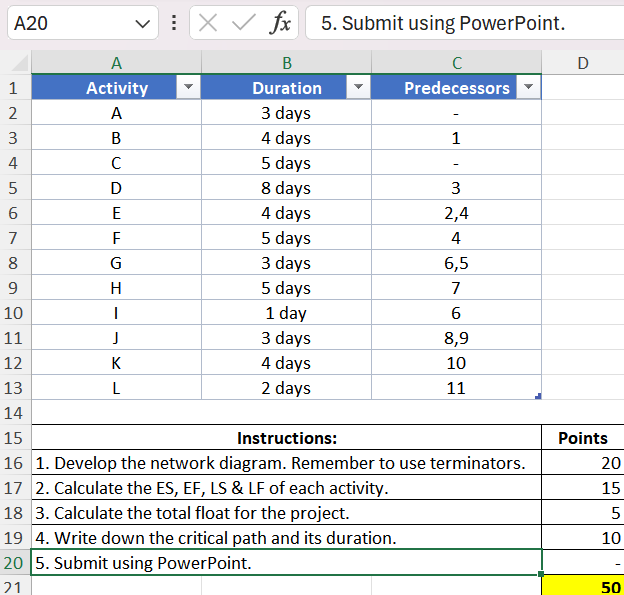Image resolution: width=624 pixels, height=595 pixels.
Task: Click the Insert Function fx icon
Action: (x=280, y=23)
